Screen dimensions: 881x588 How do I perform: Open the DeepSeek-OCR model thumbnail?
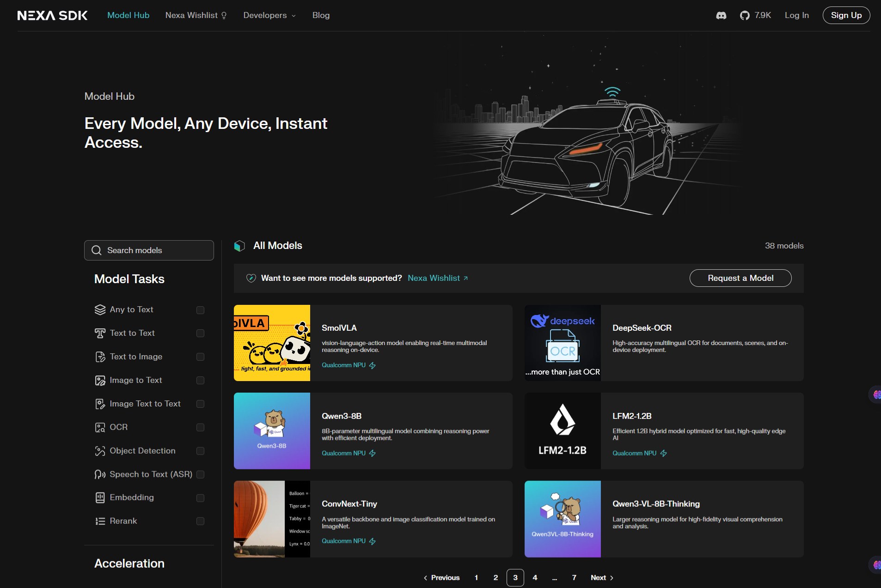(563, 343)
